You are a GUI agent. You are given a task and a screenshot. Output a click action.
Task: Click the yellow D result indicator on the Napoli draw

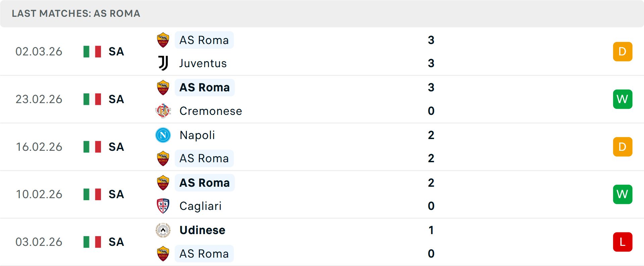[x=623, y=147]
